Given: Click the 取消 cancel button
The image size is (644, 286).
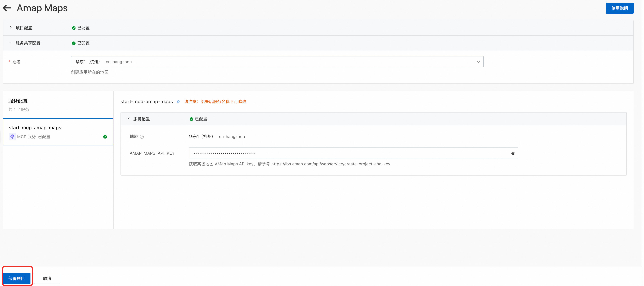Looking at the screenshot, I should [x=47, y=278].
